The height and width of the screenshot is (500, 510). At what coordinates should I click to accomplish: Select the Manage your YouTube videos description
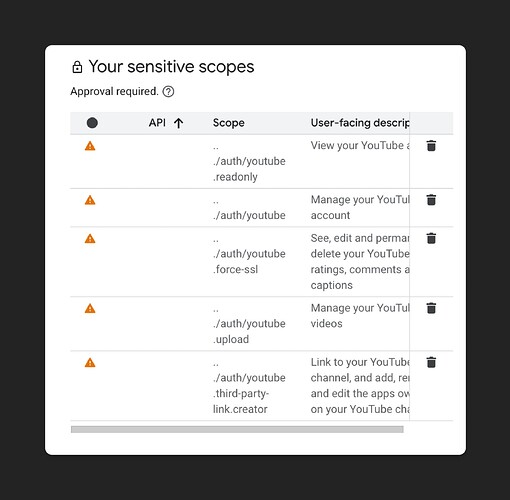pyautogui.click(x=360, y=316)
